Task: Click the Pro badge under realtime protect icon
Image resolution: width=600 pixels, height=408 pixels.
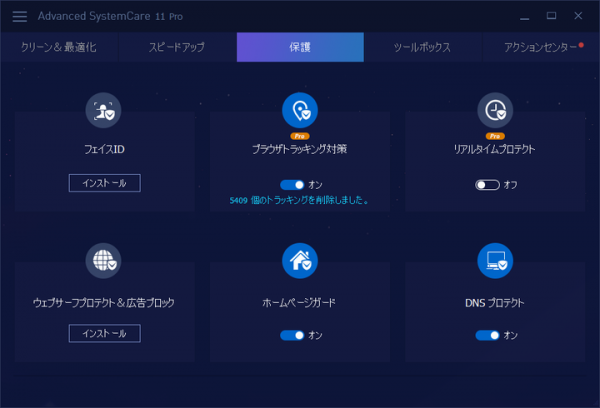Action: [495, 136]
